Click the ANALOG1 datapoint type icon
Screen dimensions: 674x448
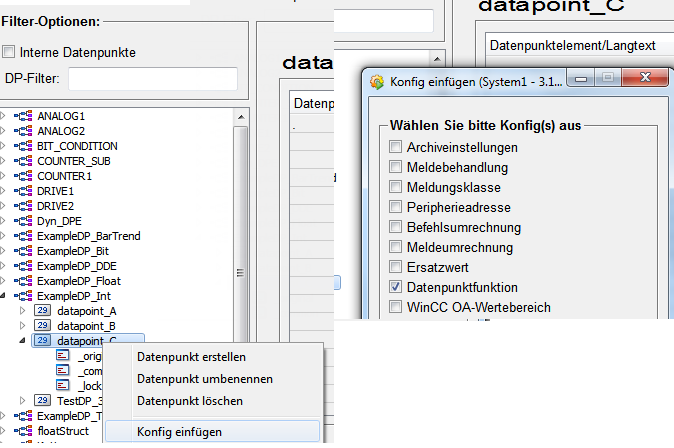[24, 116]
